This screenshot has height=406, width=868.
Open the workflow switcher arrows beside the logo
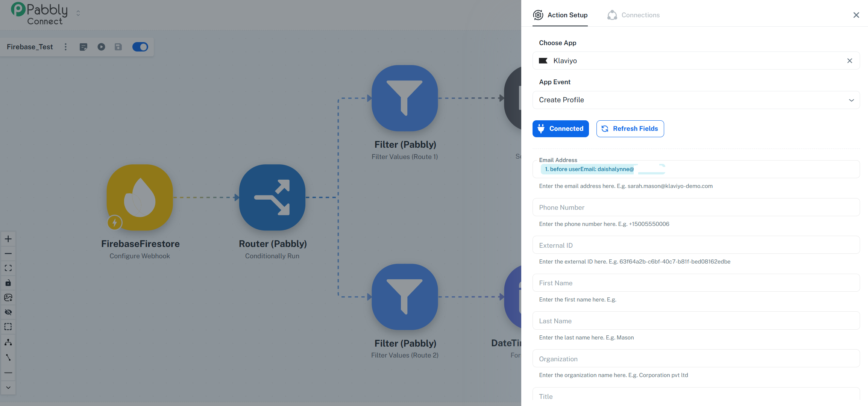tap(78, 13)
